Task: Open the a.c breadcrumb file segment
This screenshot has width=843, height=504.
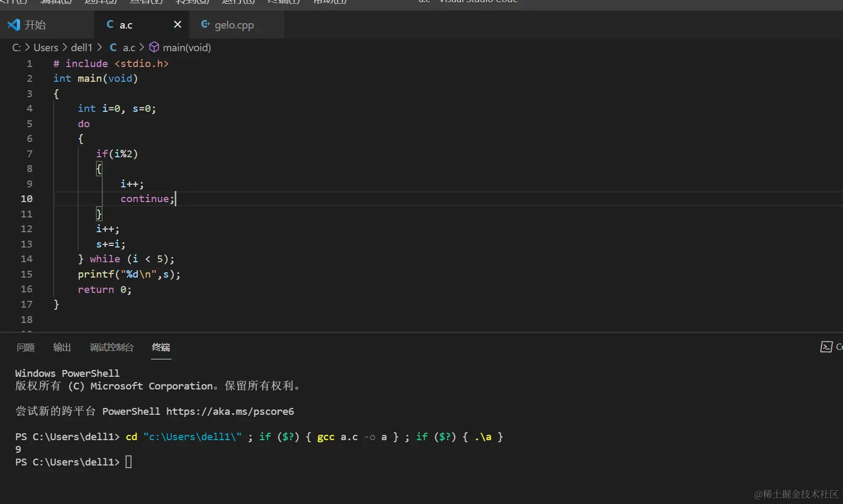Action: [x=129, y=47]
